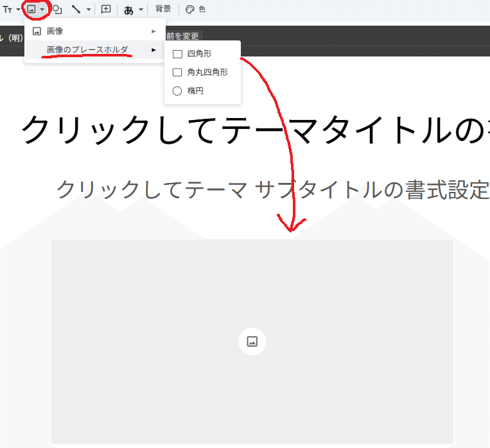Click the image icon in the gray placeholder
490x448 pixels.
(252, 341)
